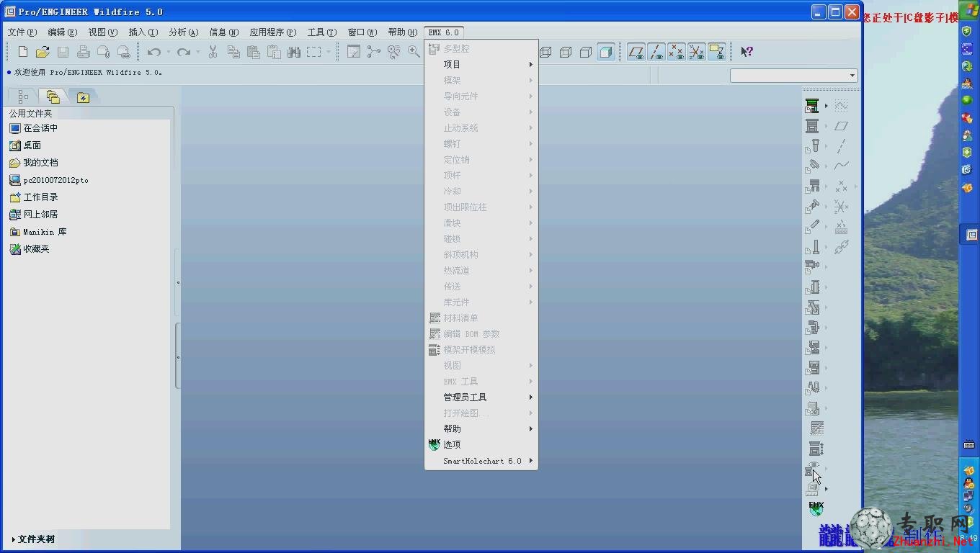The width and height of the screenshot is (980, 553).
Task: Open the Redo history dropdown arrow
Action: [x=199, y=52]
